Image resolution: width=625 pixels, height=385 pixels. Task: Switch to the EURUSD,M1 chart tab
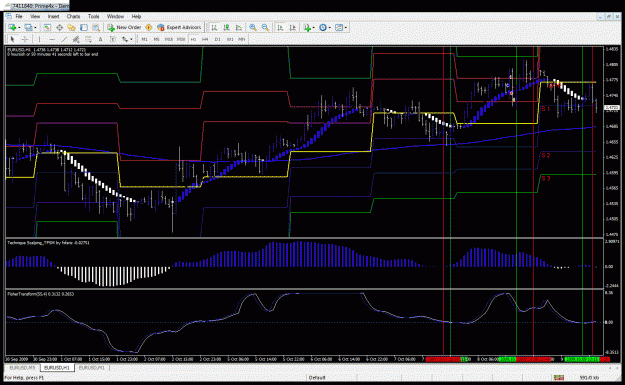pyautogui.click(x=91, y=367)
